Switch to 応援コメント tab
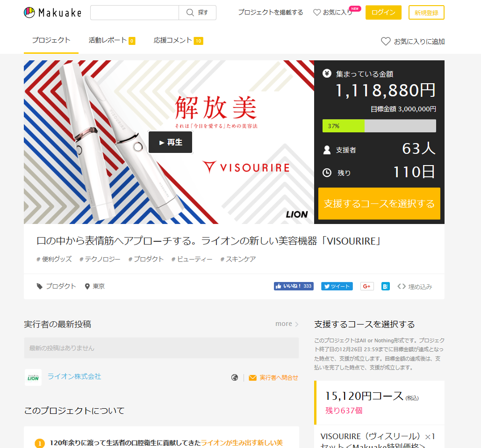Screen dimensions: 481x448 tap(178, 40)
